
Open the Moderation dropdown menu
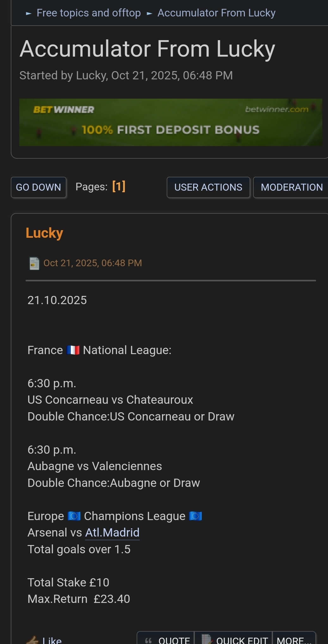(x=291, y=187)
